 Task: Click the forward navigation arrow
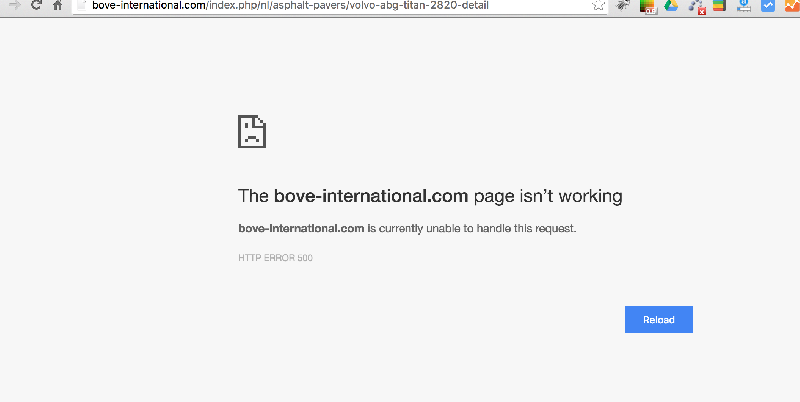click(x=15, y=6)
